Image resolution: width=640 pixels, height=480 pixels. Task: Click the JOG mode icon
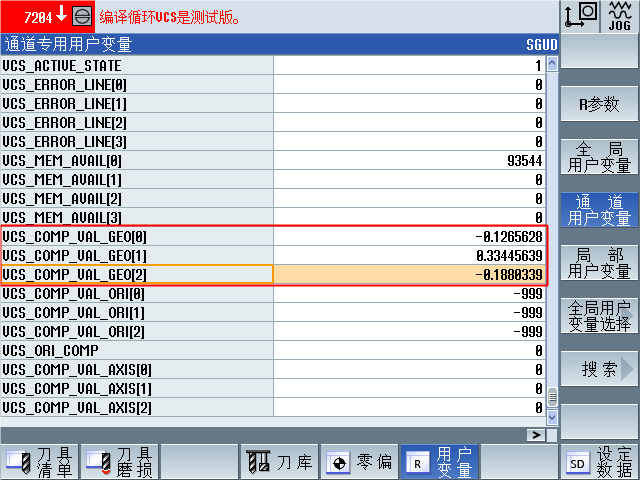619,16
